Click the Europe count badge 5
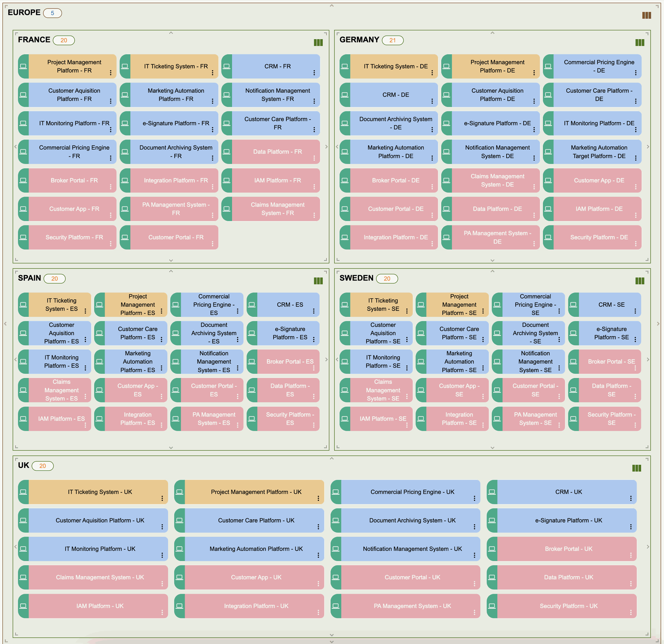 pos(52,13)
